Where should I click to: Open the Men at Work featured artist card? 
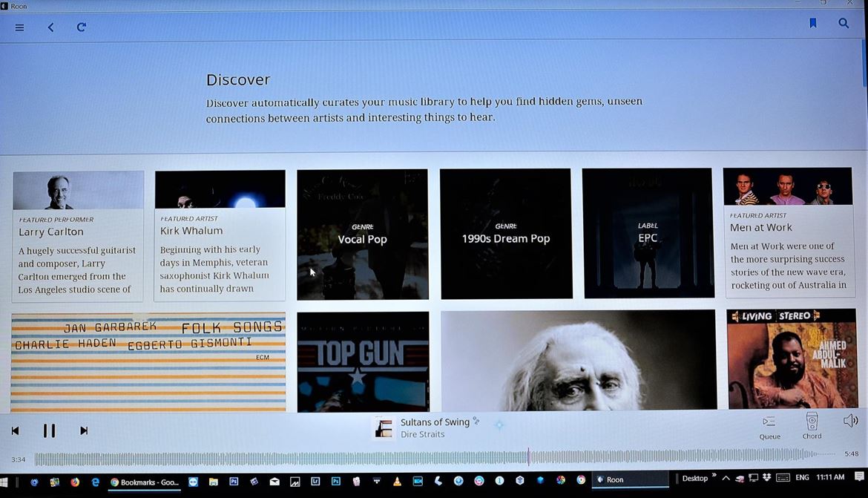click(x=789, y=232)
